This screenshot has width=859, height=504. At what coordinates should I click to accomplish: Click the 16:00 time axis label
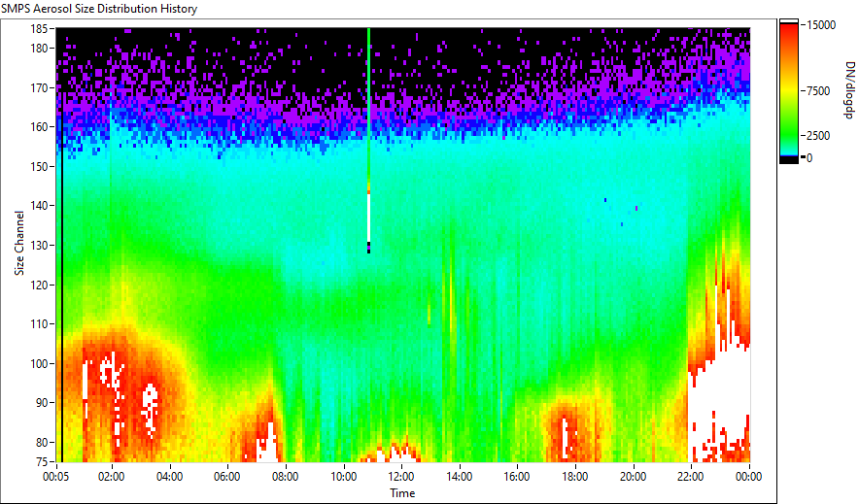(x=517, y=477)
